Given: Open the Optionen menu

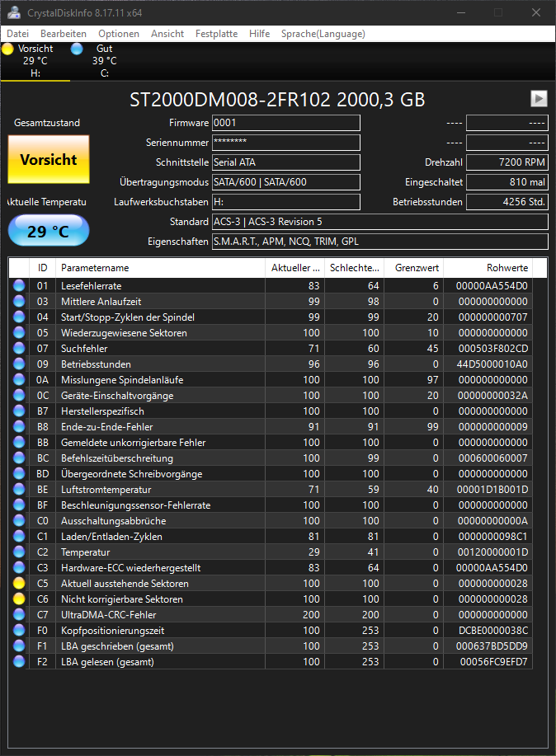Looking at the screenshot, I should [x=119, y=34].
